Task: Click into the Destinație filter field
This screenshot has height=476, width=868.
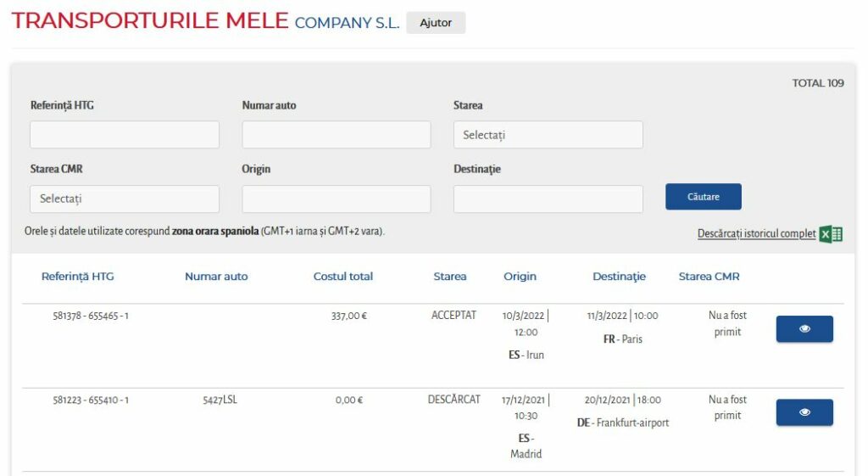Action: [x=548, y=199]
